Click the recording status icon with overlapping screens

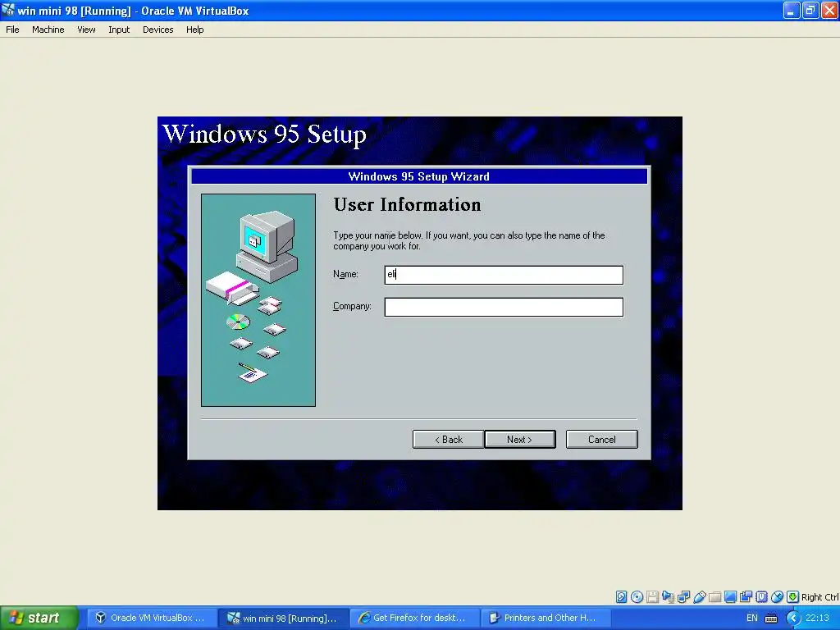click(x=746, y=597)
